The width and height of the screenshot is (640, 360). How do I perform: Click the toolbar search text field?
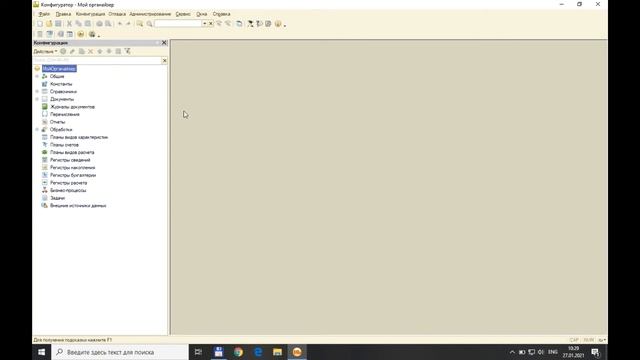click(x=178, y=24)
